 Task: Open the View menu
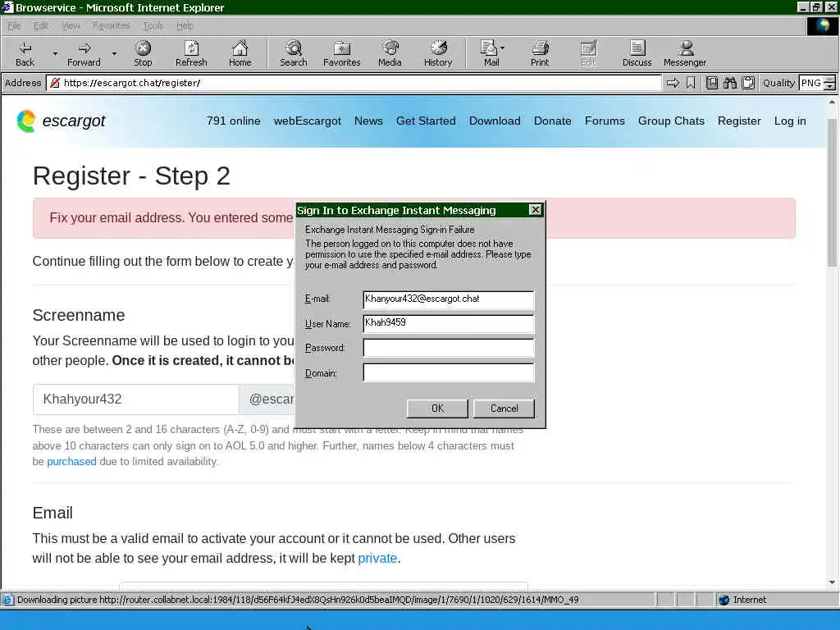[71, 25]
